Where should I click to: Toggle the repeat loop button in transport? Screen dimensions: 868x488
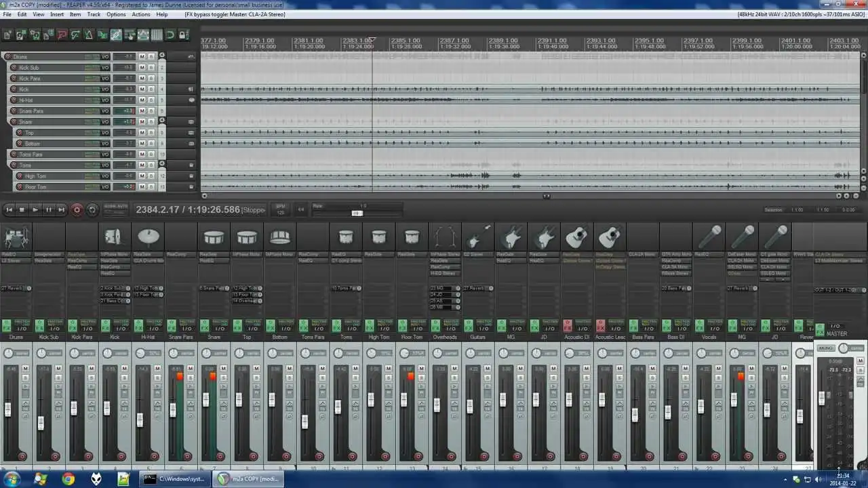93,210
